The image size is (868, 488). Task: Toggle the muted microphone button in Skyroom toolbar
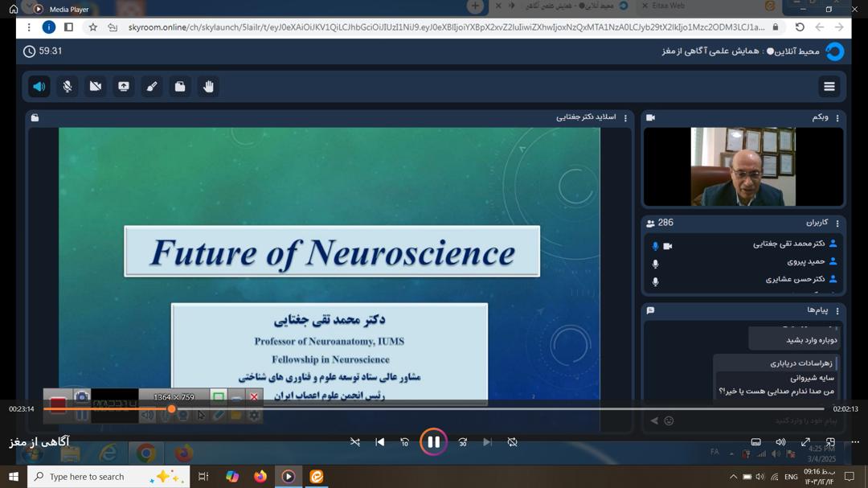click(x=68, y=86)
